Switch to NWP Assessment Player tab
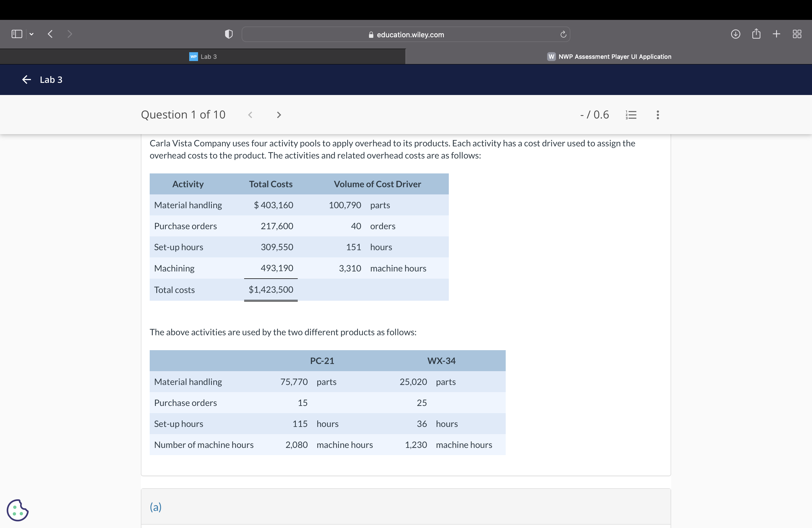812x528 pixels. pos(609,57)
